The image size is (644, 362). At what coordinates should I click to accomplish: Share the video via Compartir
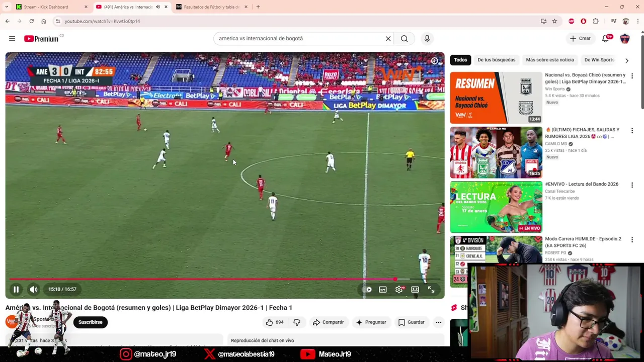tap(328, 322)
